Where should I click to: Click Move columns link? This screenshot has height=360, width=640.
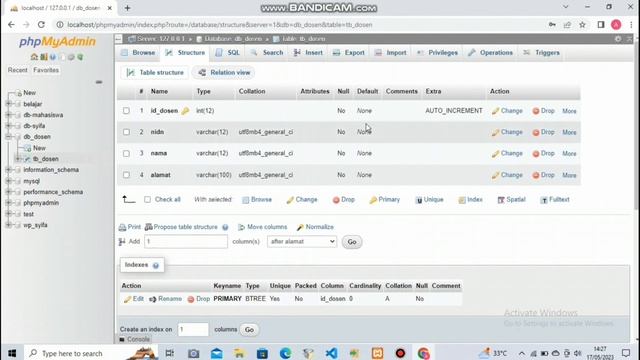(262, 227)
